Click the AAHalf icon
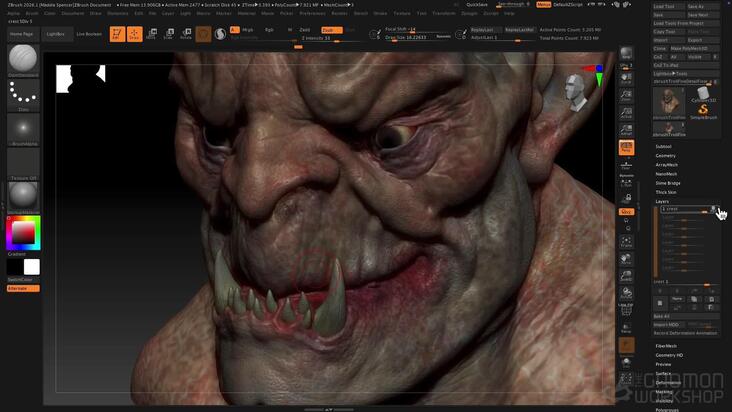732x412 pixels. click(x=626, y=130)
